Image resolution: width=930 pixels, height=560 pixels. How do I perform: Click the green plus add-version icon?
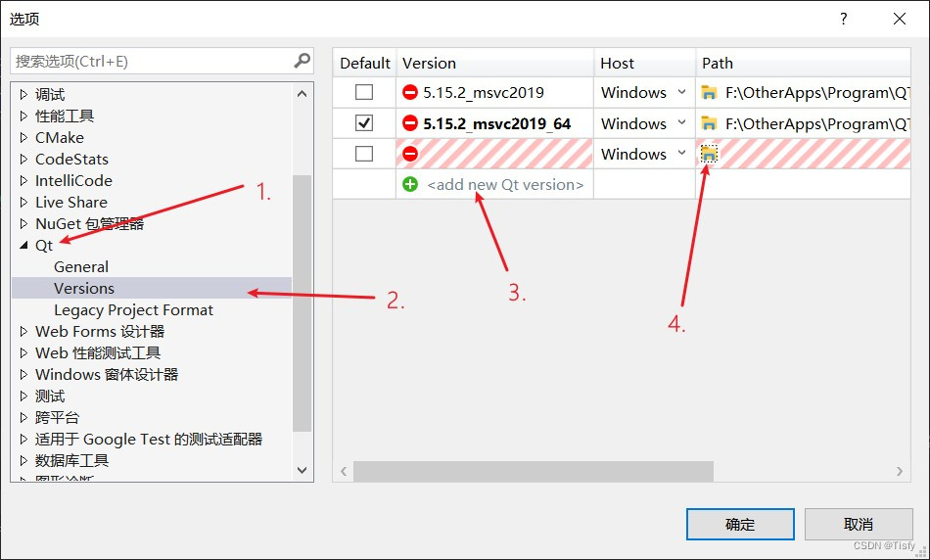[x=410, y=184]
